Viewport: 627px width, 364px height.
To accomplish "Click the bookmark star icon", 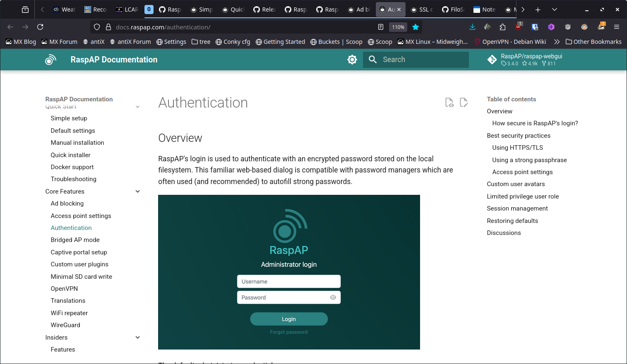I will click(x=416, y=27).
